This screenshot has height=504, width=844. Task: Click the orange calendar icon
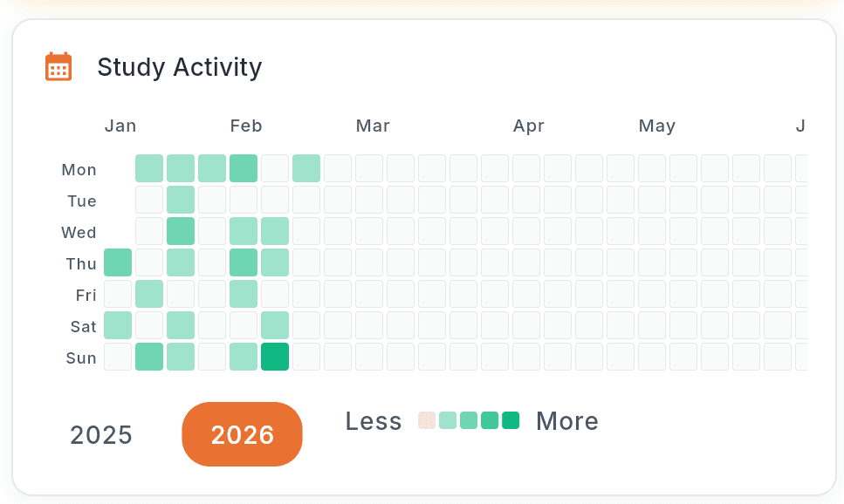pos(58,66)
